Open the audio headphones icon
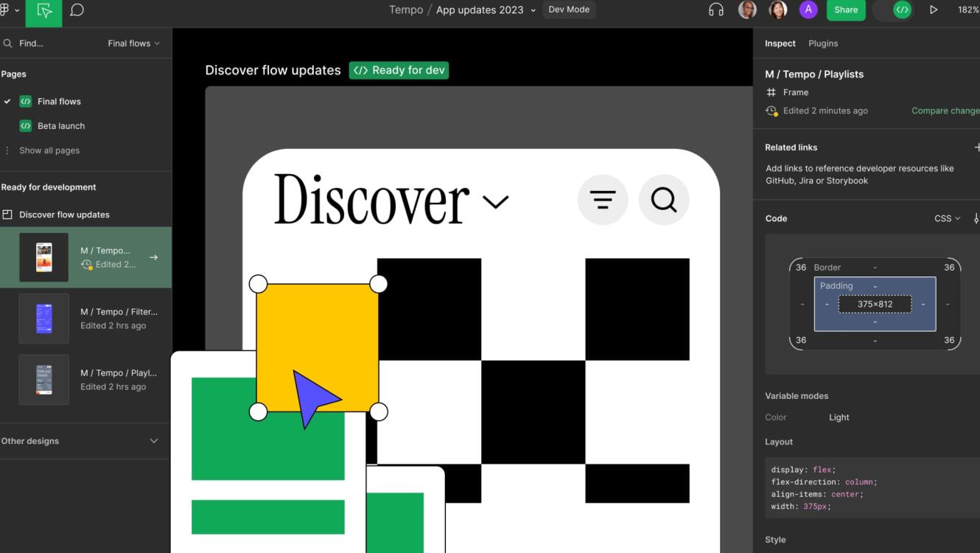 click(715, 10)
